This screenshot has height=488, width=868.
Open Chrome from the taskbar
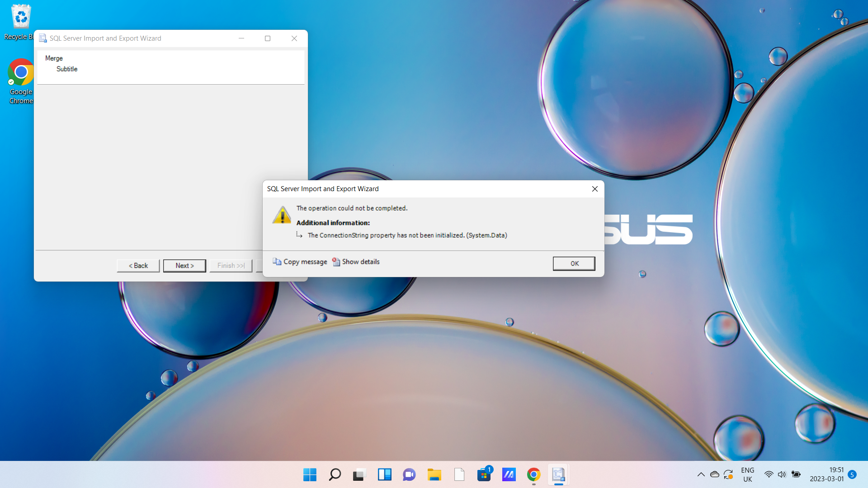534,474
